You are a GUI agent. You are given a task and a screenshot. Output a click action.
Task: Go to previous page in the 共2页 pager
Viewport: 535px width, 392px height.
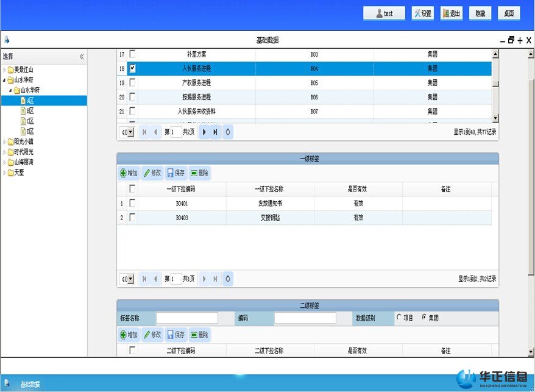click(x=155, y=132)
